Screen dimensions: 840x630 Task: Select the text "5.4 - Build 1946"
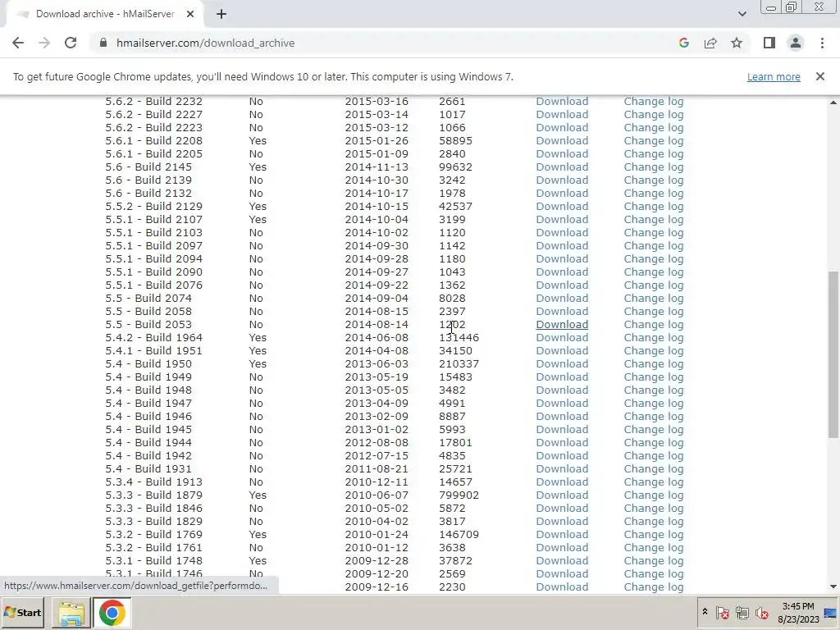coord(148,416)
